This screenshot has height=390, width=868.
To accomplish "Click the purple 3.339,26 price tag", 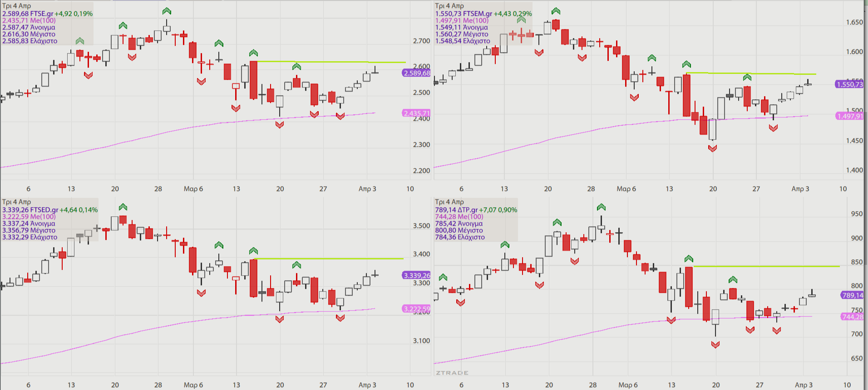I will tap(416, 275).
